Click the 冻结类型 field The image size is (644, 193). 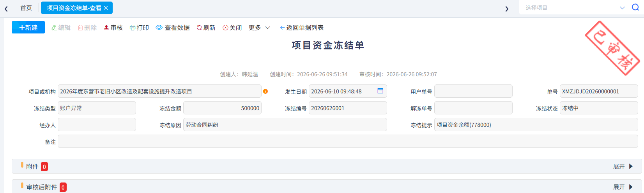[x=97, y=108]
